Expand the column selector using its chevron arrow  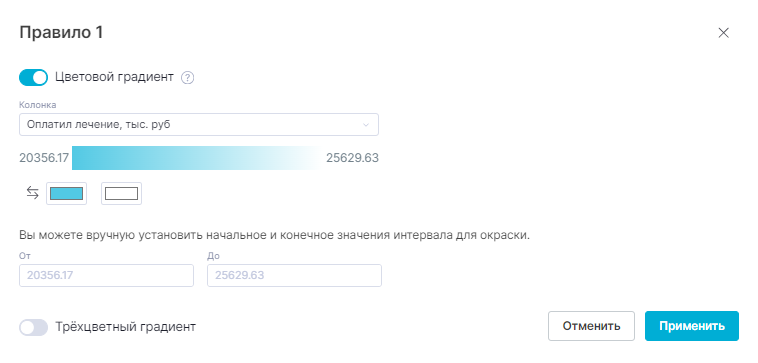(366, 125)
